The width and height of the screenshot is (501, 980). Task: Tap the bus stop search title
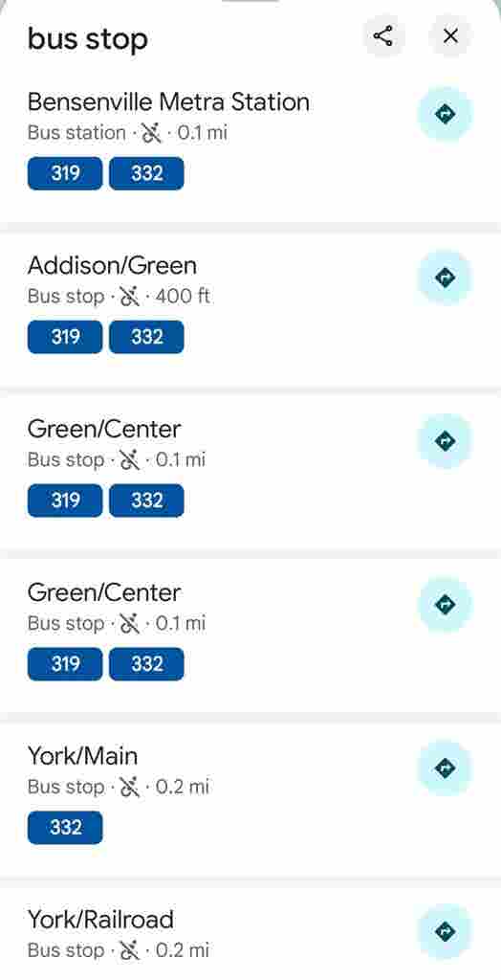87,38
